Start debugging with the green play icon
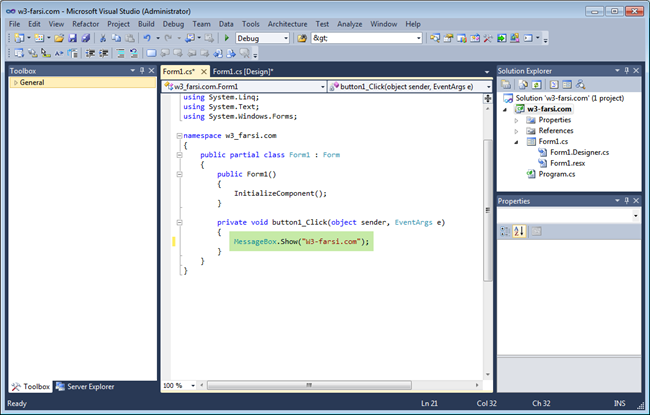Screen dimensions: 650x415 coord(227,38)
